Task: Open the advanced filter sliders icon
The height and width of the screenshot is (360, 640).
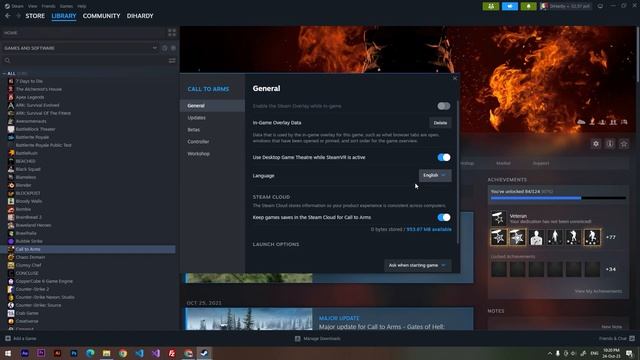Action: pyautogui.click(x=172, y=60)
